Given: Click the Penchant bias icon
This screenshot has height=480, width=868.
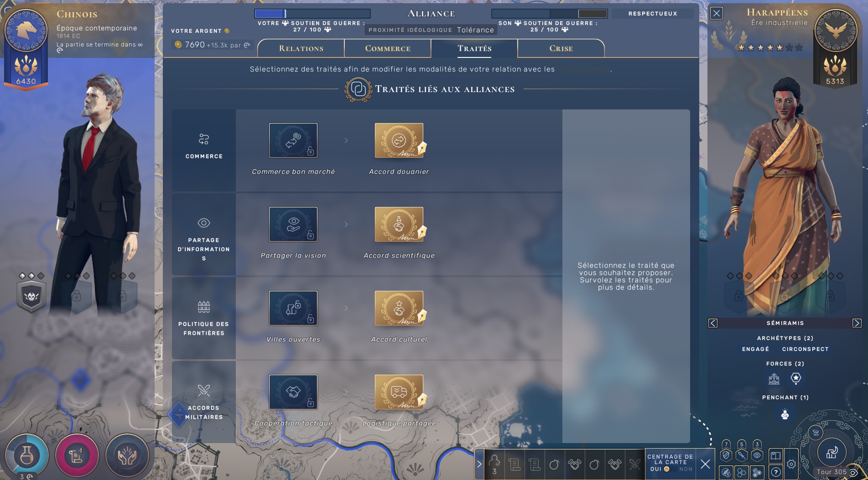Looking at the screenshot, I should tap(785, 414).
